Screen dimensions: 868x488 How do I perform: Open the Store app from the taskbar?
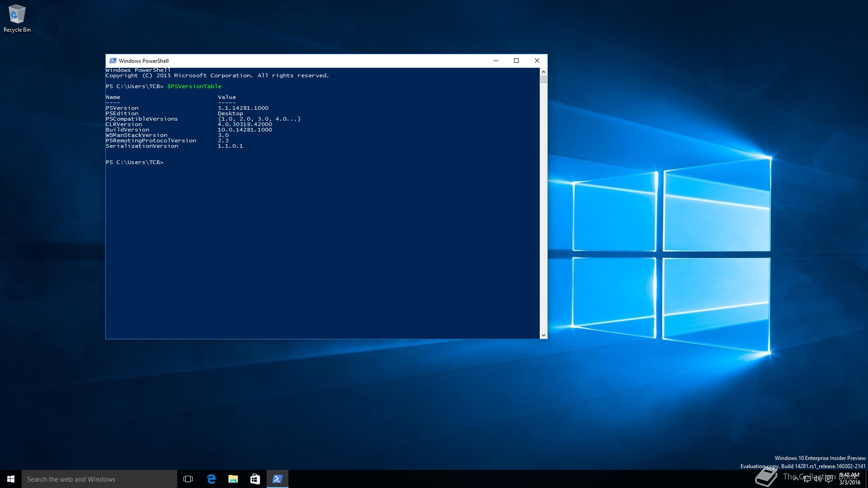click(x=255, y=479)
